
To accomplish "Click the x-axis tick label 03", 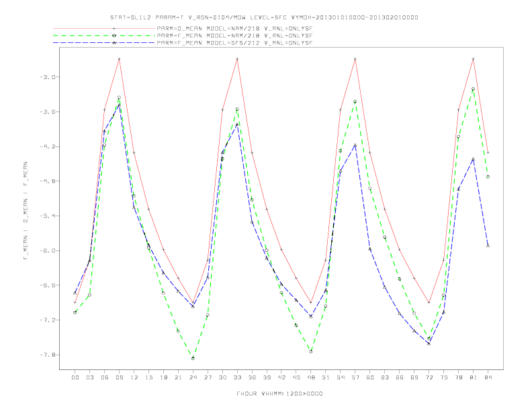I will (x=89, y=377).
